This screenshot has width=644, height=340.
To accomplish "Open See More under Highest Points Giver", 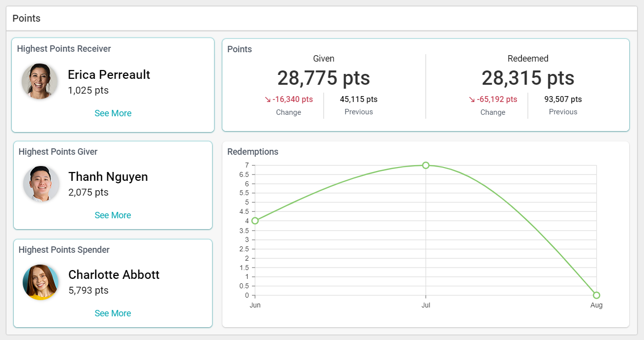I will 113,215.
